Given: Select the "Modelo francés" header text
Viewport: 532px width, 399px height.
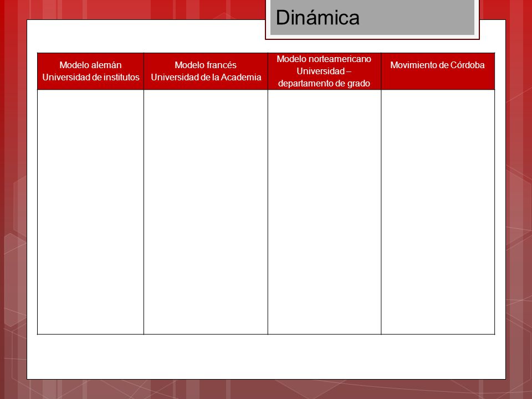Looking at the screenshot, I should (x=206, y=65).
